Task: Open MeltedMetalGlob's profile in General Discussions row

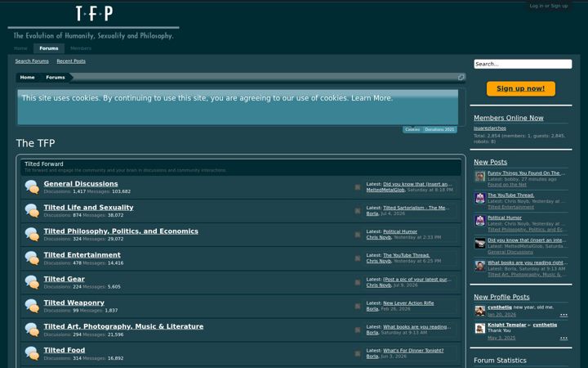Action: [x=385, y=190]
